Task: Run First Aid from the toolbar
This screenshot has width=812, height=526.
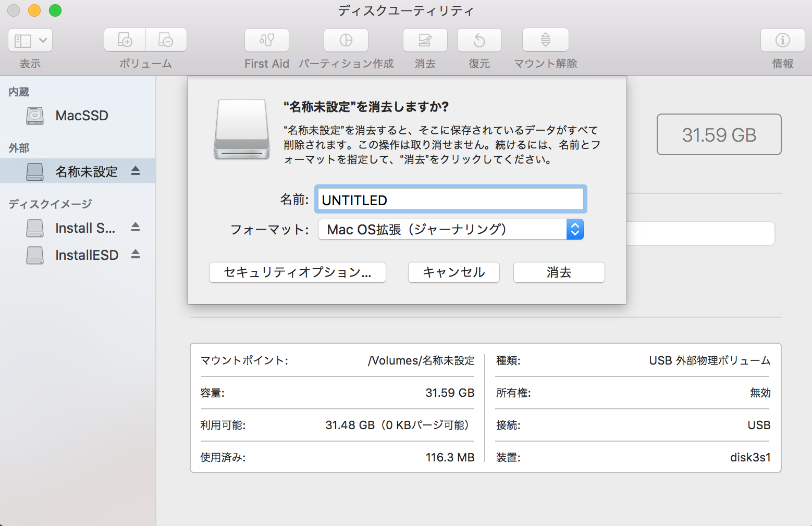Action: 266,40
